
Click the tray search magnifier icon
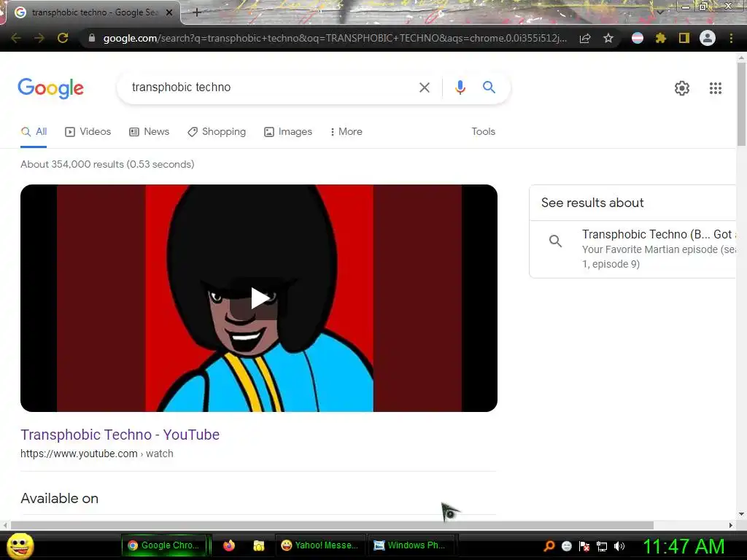(x=549, y=546)
